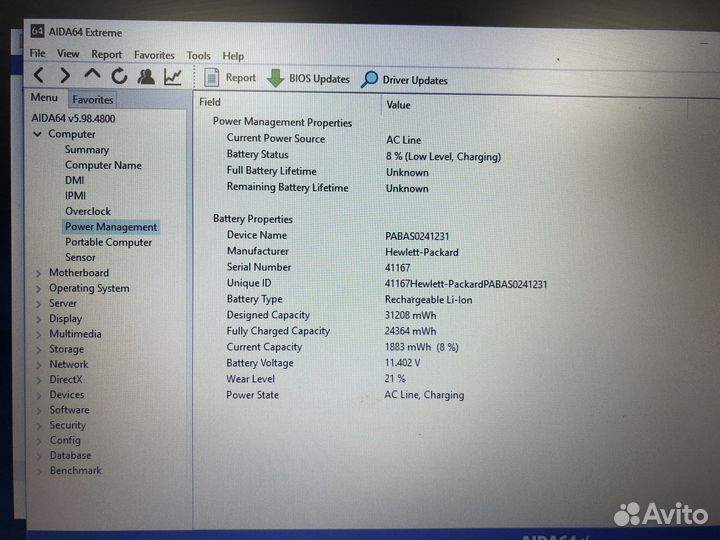Open the user silhouette toolbar icon
Viewport: 720px width, 540px height.
point(146,76)
